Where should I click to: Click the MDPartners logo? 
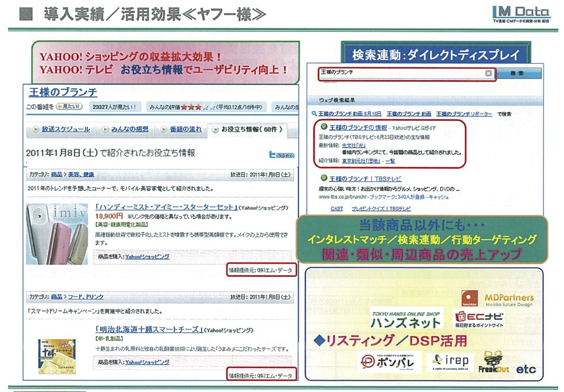point(498,299)
